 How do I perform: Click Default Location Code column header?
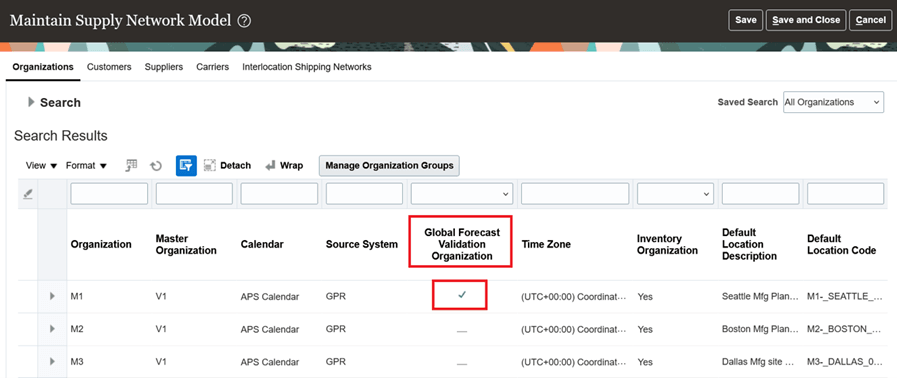pyautogui.click(x=842, y=244)
